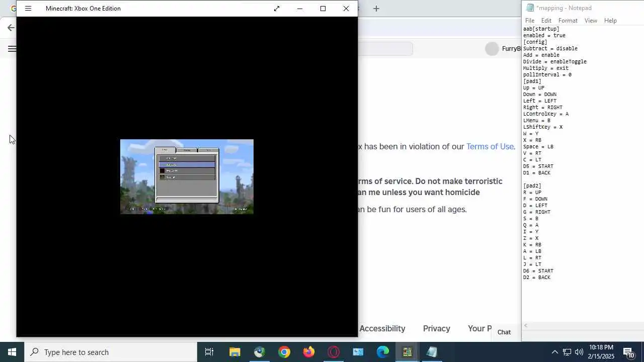Click 'Divide = enableToggle' in Notepad
This screenshot has height=362, width=644.
click(x=555, y=62)
